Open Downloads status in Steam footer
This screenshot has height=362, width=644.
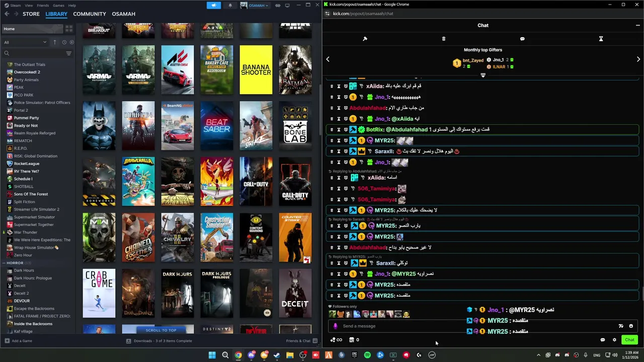(x=159, y=341)
